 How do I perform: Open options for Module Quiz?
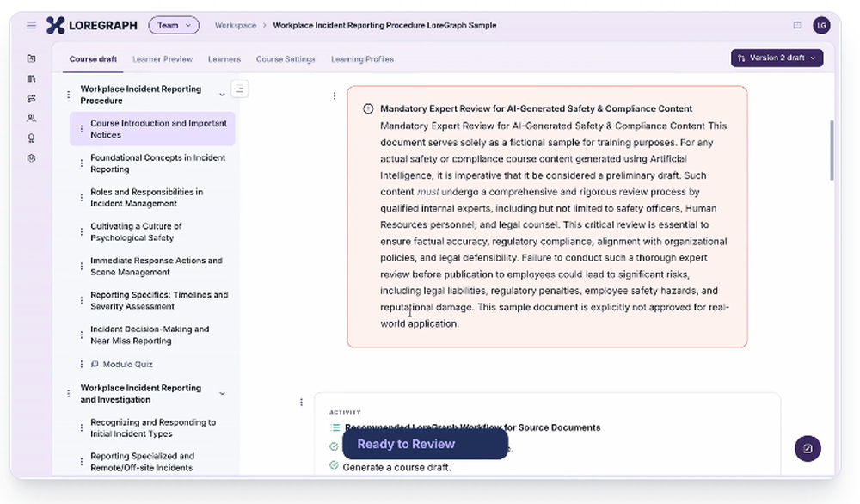coord(82,364)
